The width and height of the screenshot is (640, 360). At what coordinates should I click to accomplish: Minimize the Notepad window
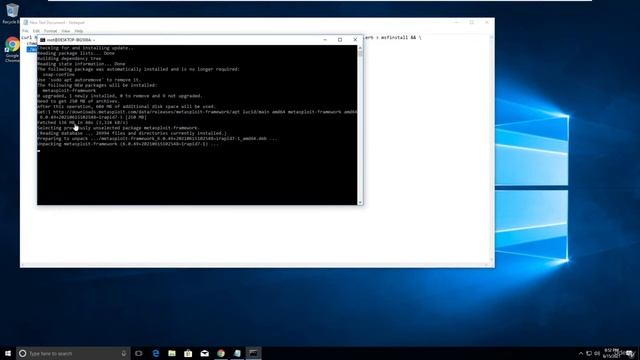click(457, 22)
